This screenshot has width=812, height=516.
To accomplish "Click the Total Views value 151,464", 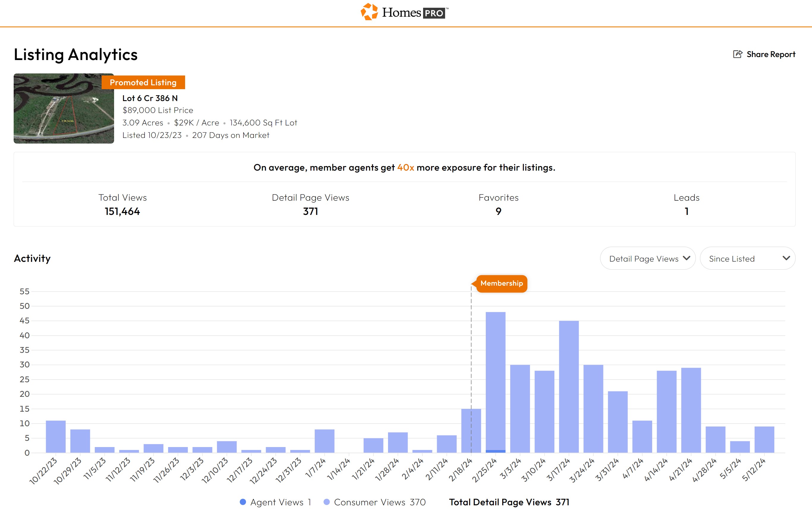I will coord(122,211).
